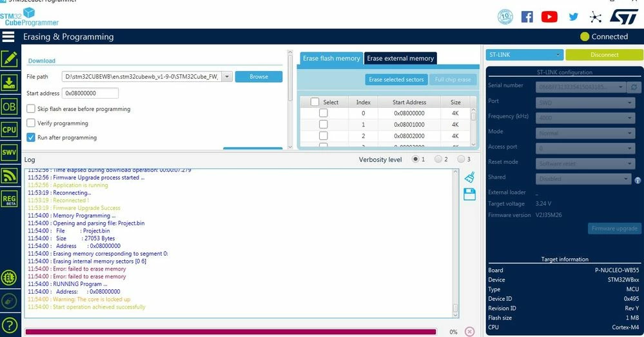Click the Start address input field
This screenshot has width=644, height=337.
(x=90, y=94)
